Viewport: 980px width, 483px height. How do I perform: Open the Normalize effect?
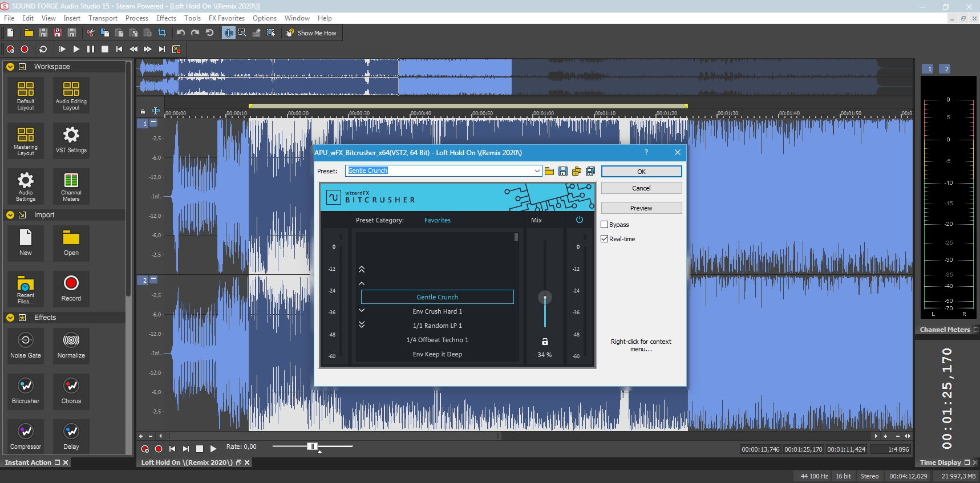(x=71, y=345)
